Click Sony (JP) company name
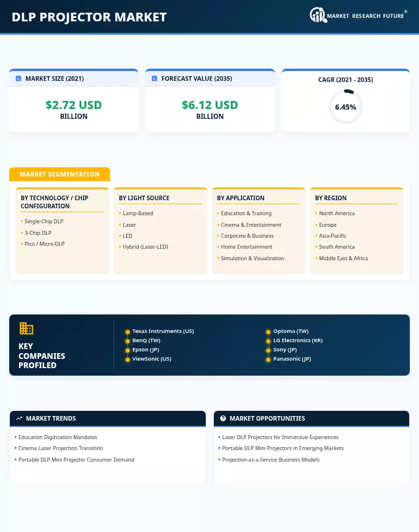 click(x=285, y=350)
